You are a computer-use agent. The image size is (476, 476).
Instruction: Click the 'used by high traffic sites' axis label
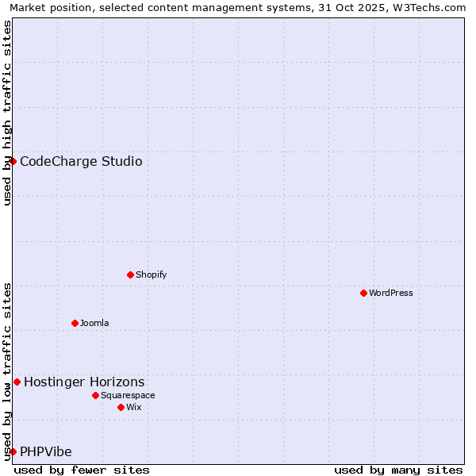coord(7,113)
